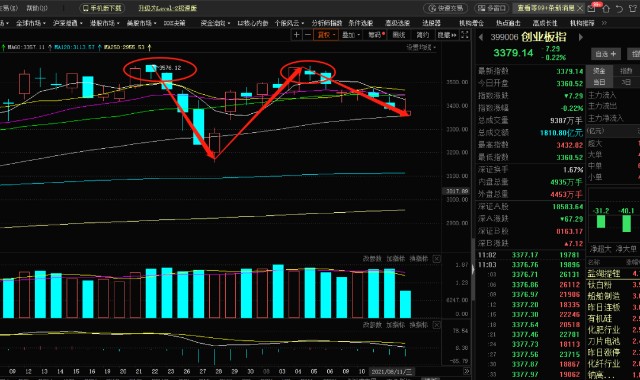The width and height of the screenshot is (640, 380).
Task: Open the 条件选股 menu item
Action: (x=361, y=23)
